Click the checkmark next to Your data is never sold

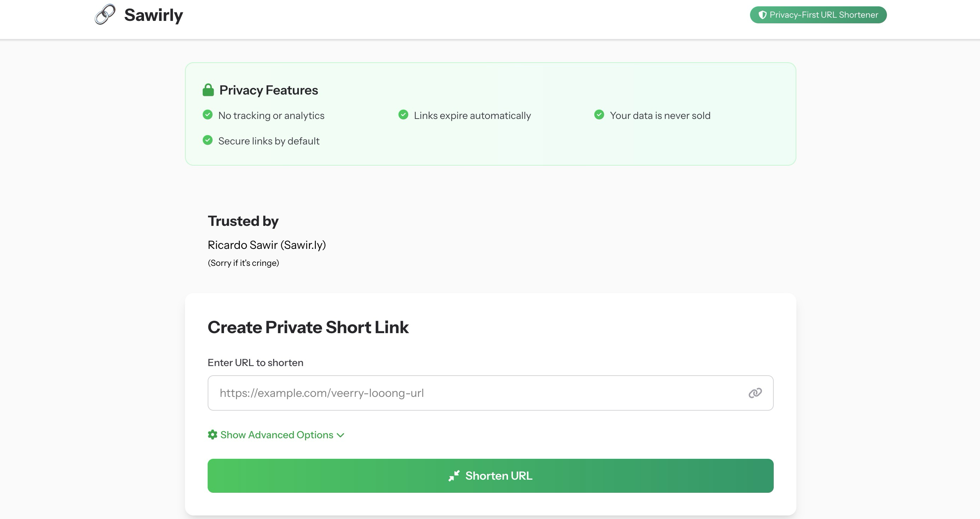click(599, 115)
